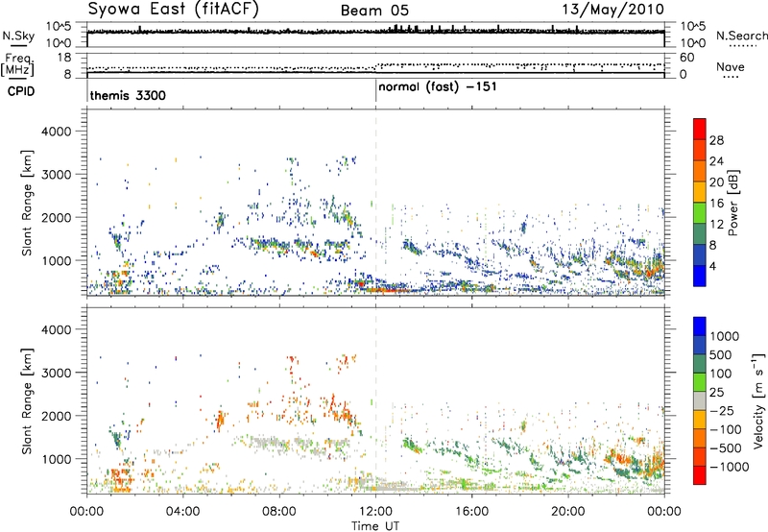Click the '20:00' time axis tick label
The image size is (768, 532).
[x=567, y=512]
